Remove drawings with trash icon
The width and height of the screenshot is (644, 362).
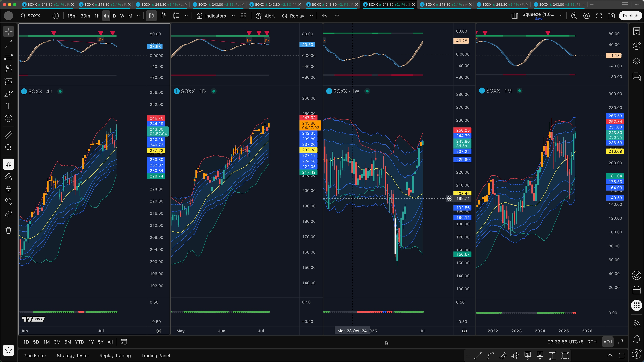tap(9, 230)
